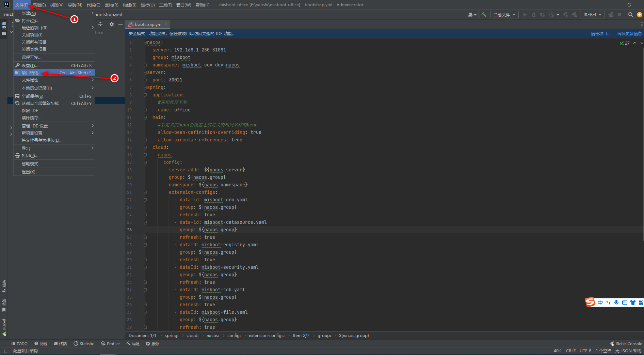Click the Profiler run icon in toolbar
The width and height of the screenshot is (644, 355).
(x=552, y=15)
